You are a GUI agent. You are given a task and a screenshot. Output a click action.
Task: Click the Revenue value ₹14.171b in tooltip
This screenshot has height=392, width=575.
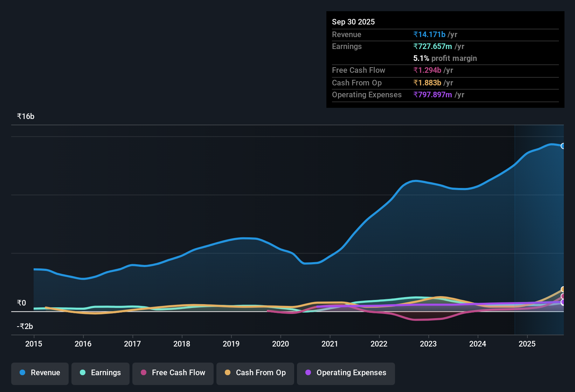pos(429,34)
